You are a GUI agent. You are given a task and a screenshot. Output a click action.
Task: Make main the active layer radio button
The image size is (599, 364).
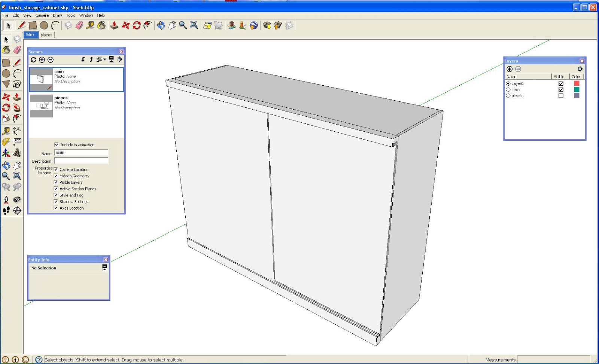[x=508, y=89]
